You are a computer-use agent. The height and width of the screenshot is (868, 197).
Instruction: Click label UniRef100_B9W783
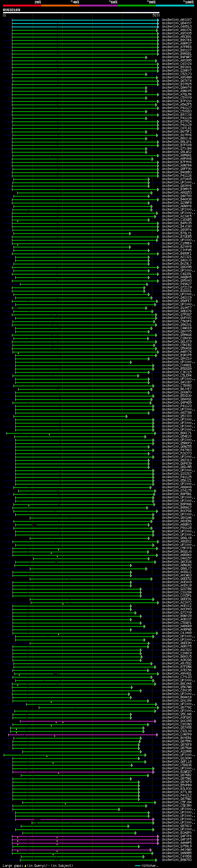click(176, 860)
